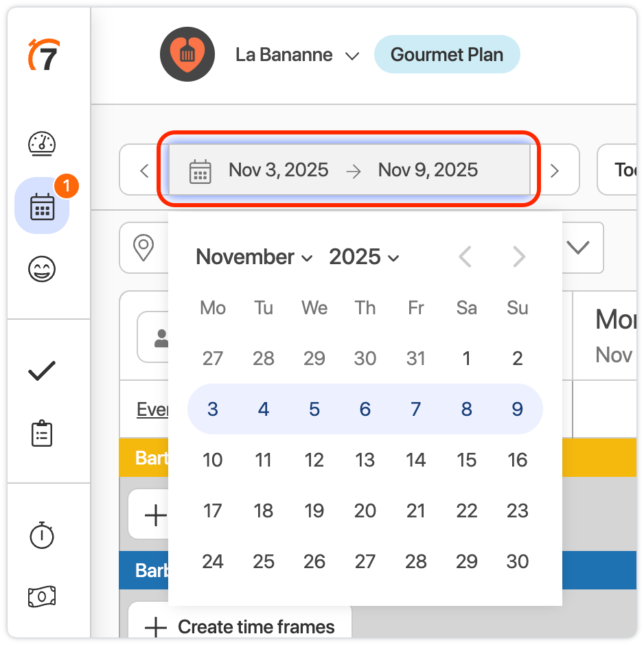Viewport: 644px width, 645px height.
Task: Click the Create time frames button
Action: 241,626
